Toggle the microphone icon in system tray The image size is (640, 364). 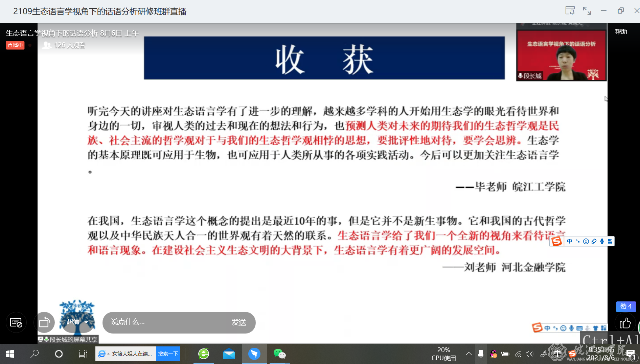(x=481, y=354)
